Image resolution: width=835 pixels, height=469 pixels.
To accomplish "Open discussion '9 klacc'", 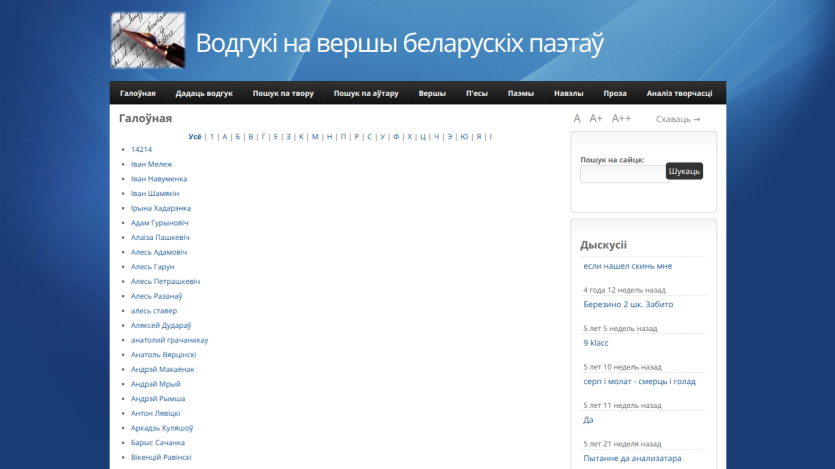I will [x=595, y=343].
